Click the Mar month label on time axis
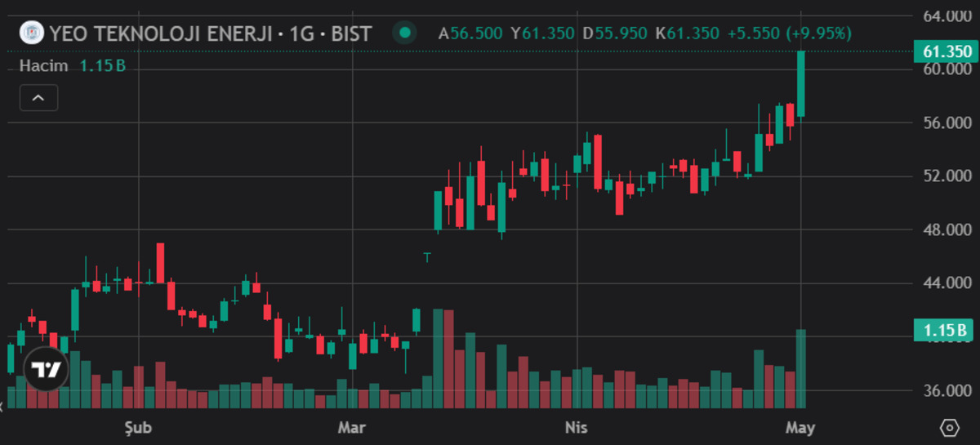The height and width of the screenshot is (445, 980). [x=351, y=427]
